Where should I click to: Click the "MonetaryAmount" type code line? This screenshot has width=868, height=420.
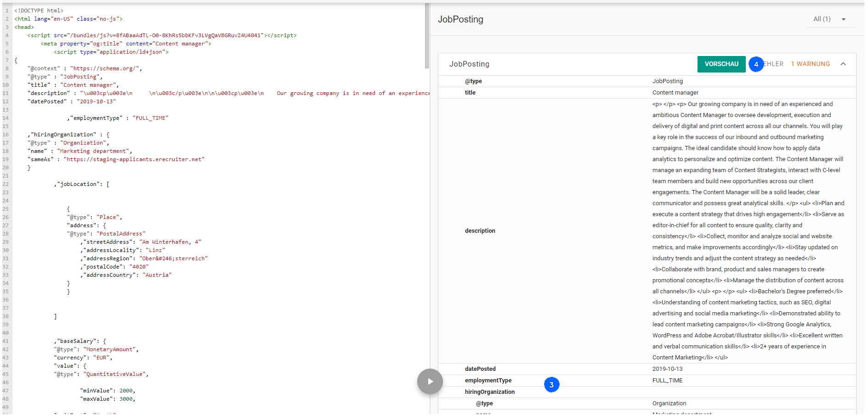pyautogui.click(x=96, y=349)
